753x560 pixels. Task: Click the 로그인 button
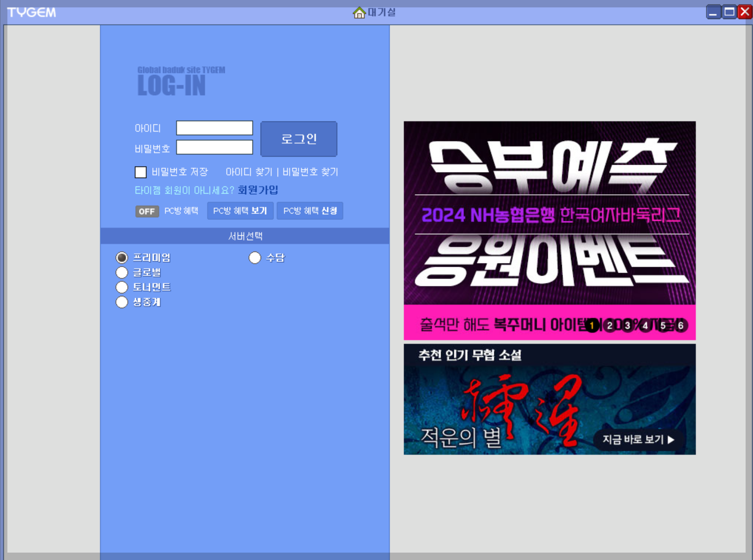coord(299,139)
